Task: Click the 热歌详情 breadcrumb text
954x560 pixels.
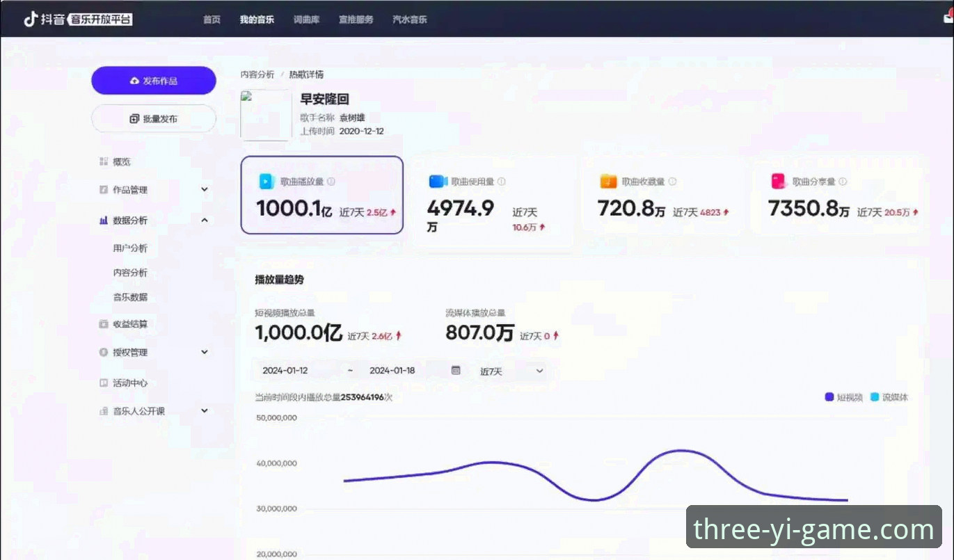Action: (306, 74)
